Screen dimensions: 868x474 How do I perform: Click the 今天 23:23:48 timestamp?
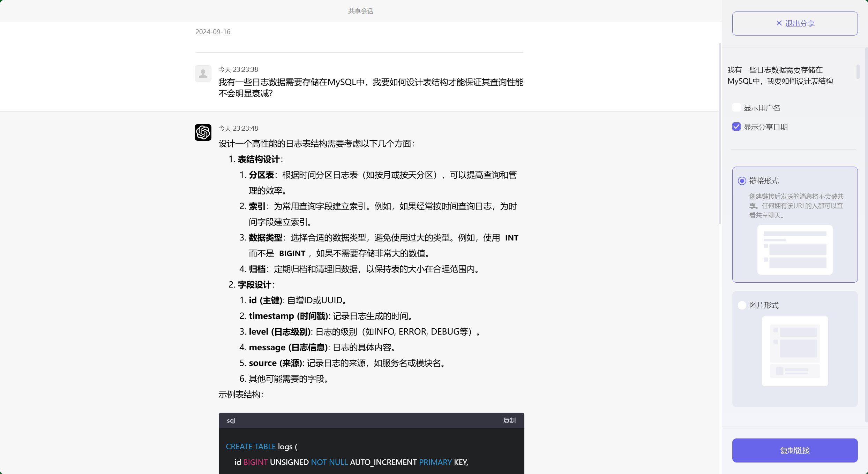coord(238,128)
